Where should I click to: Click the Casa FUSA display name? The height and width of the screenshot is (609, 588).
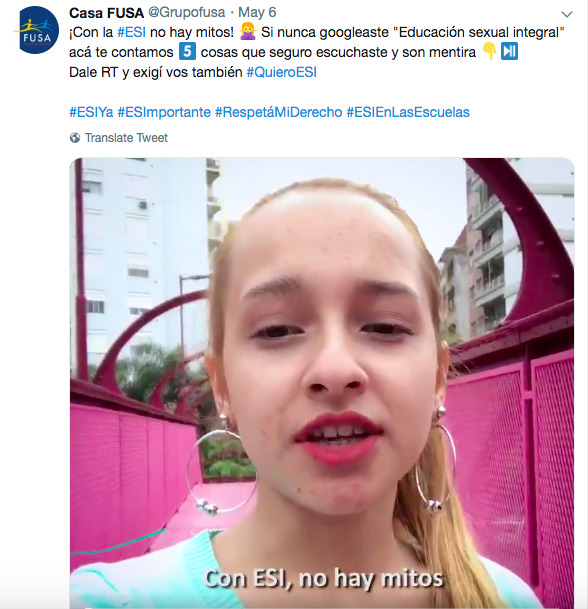(x=106, y=13)
